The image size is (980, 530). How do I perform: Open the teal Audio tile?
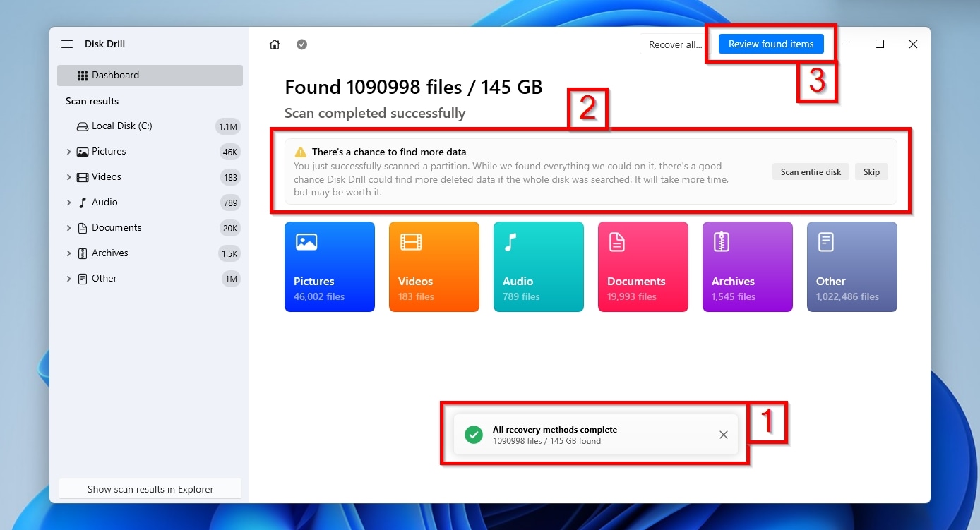point(539,267)
